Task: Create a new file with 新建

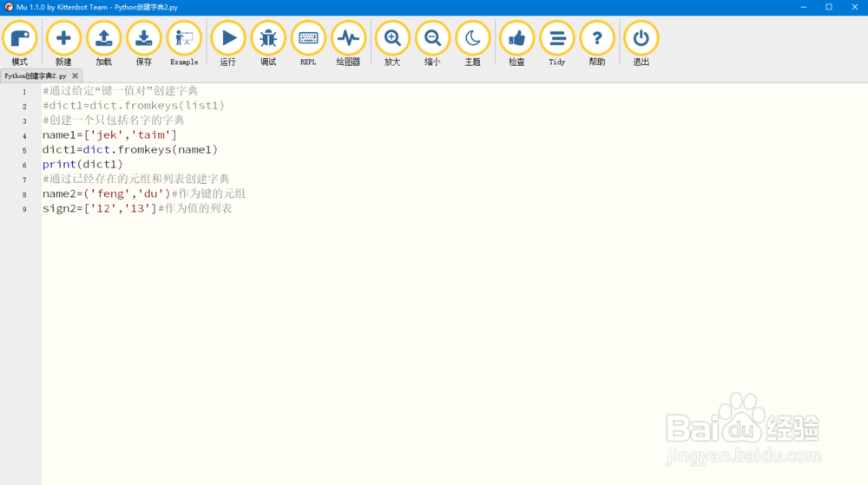Action: [x=63, y=43]
